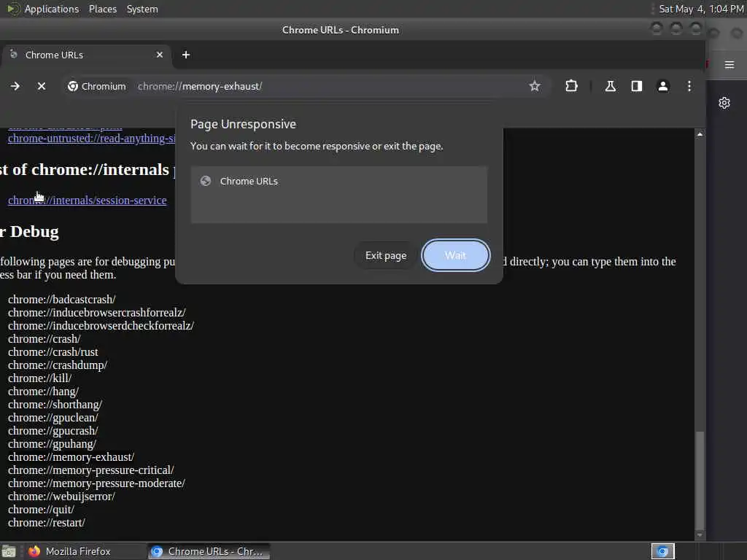Click the scrollbar up arrow

coord(700,134)
